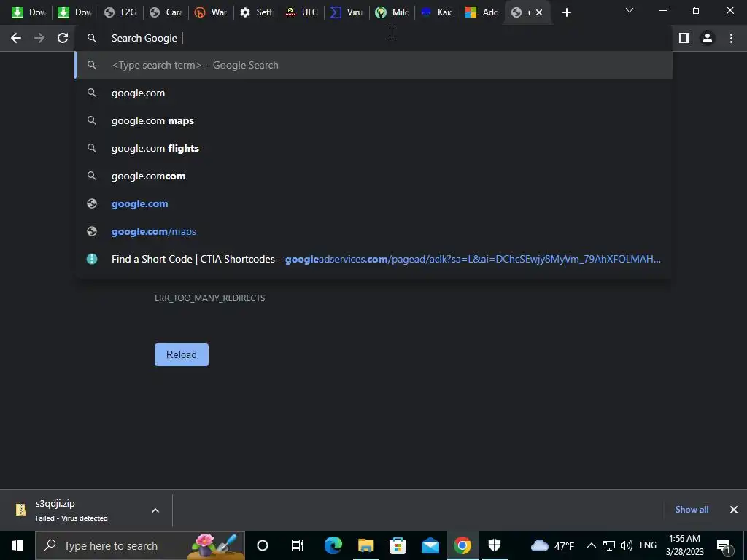Open the clock and date 1:56 AM
Screen dimensions: 747x560
(x=684, y=545)
